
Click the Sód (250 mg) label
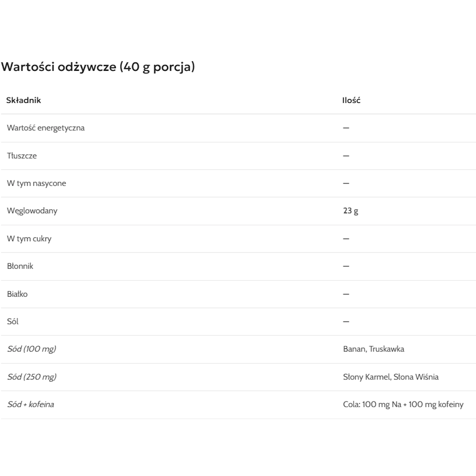(32, 377)
